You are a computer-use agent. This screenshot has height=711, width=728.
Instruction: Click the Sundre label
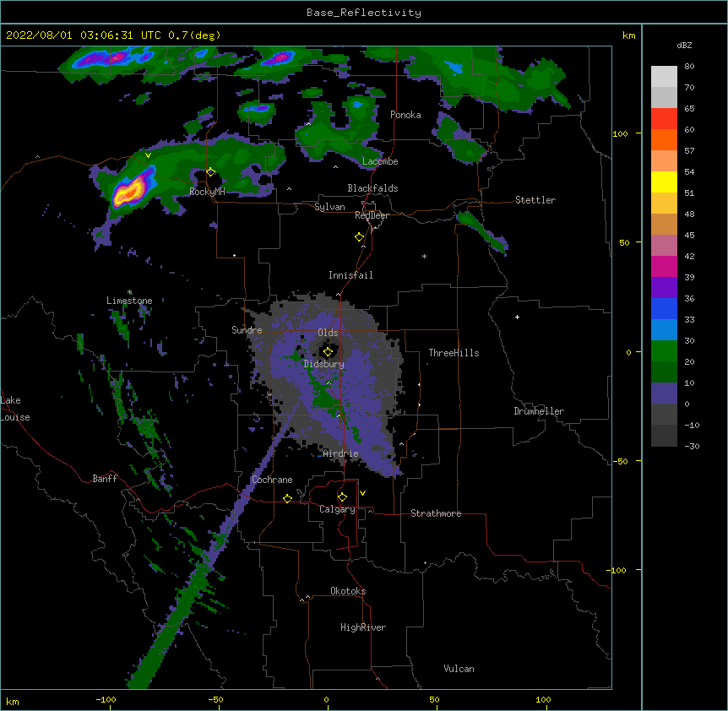coord(247,330)
